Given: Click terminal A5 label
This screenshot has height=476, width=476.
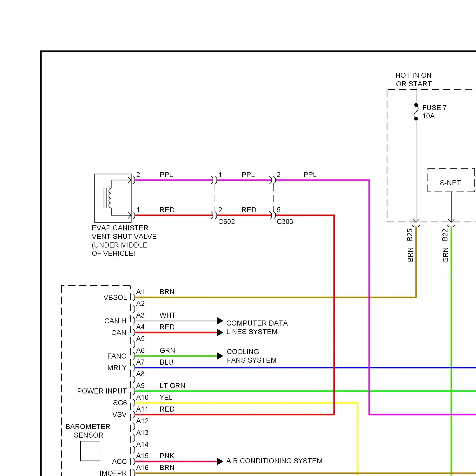Looking at the screenshot, I should (140, 339).
